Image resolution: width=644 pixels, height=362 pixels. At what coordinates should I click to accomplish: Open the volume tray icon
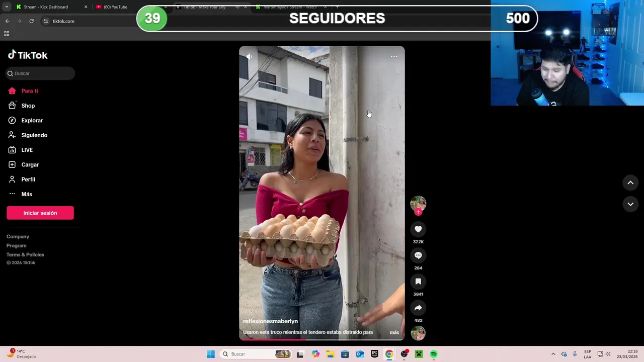608,354
